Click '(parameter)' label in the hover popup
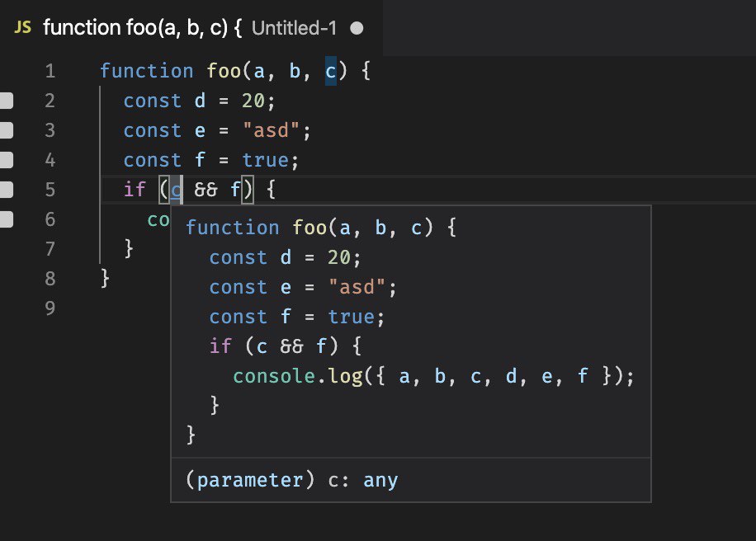This screenshot has height=541, width=756. coord(250,480)
